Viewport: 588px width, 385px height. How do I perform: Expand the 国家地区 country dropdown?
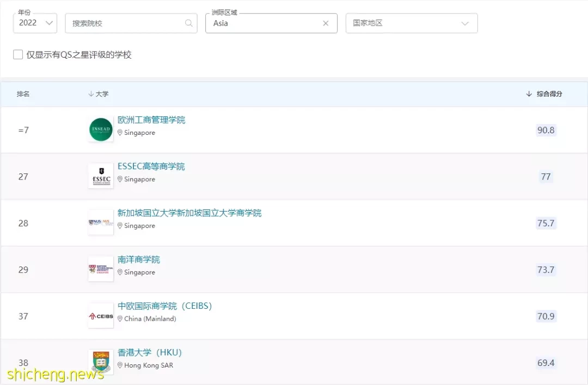tap(412, 23)
